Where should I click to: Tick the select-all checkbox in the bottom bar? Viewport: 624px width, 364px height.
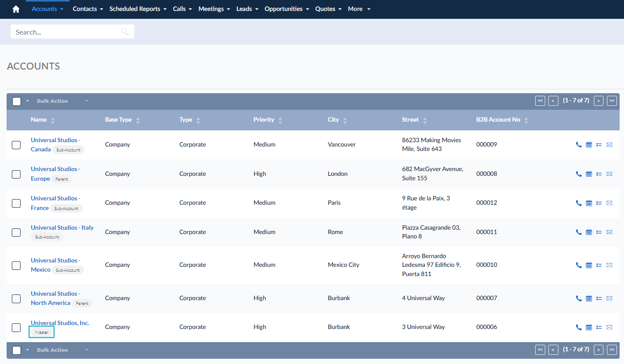point(17,350)
